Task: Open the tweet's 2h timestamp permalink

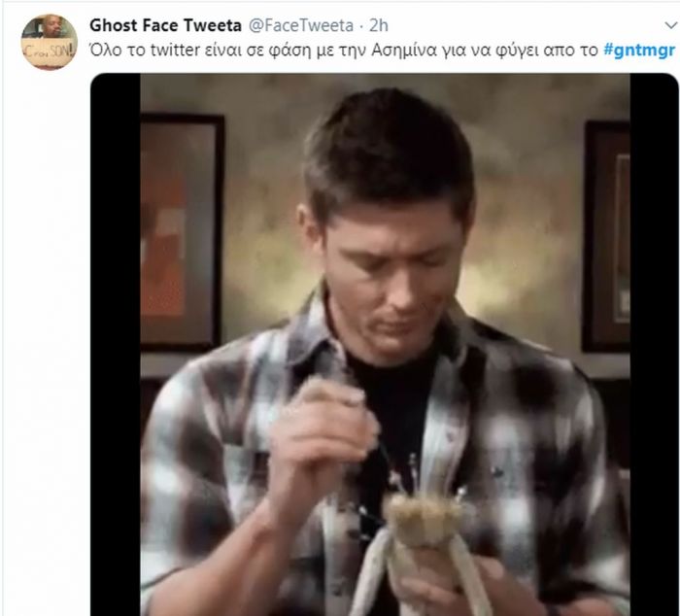Action: point(379,25)
